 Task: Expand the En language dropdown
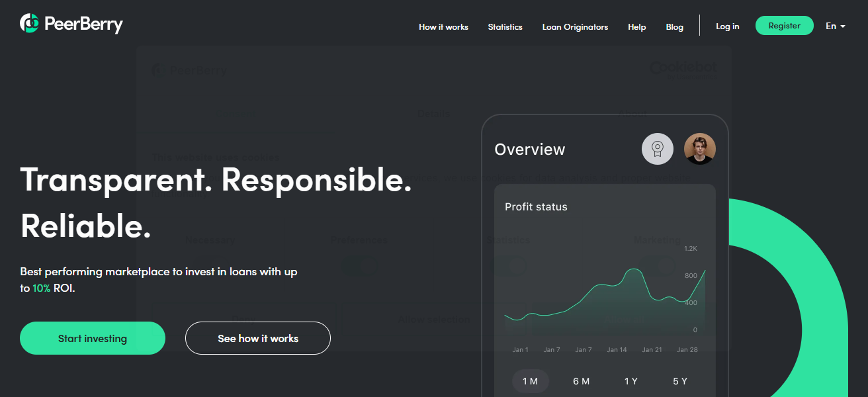pos(835,26)
